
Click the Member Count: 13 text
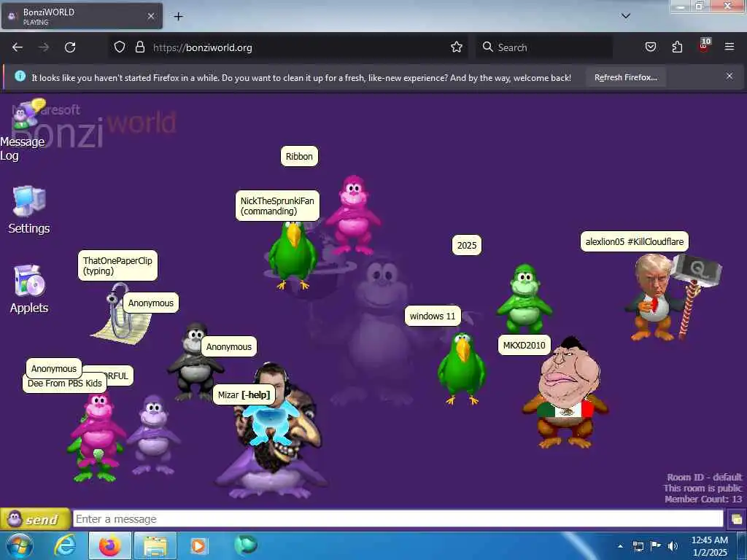tap(703, 499)
